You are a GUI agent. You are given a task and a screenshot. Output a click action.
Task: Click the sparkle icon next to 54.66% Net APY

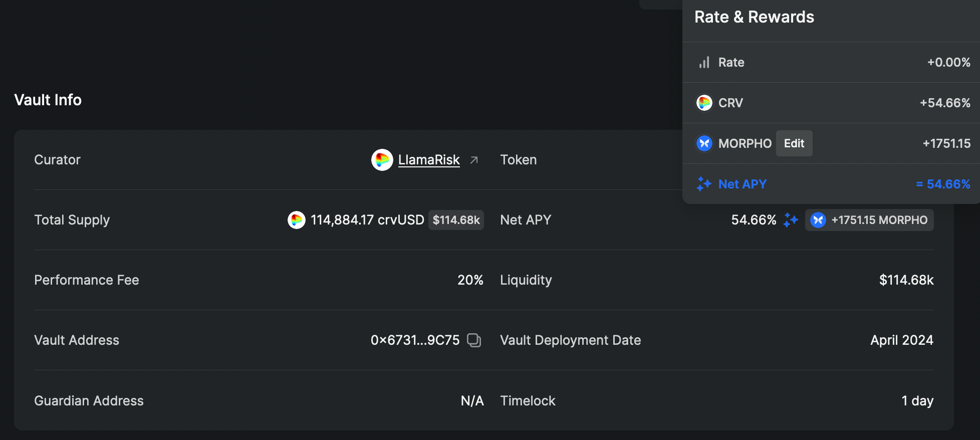pos(791,219)
